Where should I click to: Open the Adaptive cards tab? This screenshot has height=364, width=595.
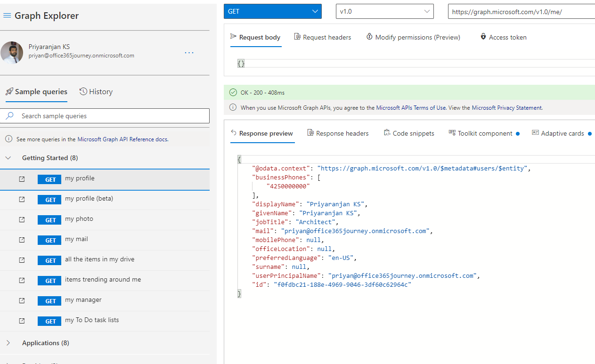coord(561,133)
